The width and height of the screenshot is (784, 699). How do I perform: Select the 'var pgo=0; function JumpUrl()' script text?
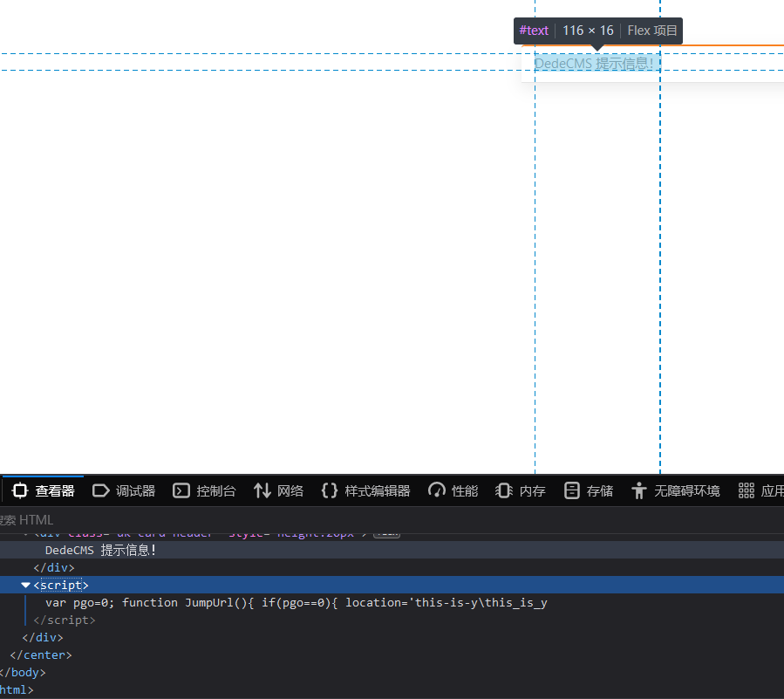(x=296, y=602)
